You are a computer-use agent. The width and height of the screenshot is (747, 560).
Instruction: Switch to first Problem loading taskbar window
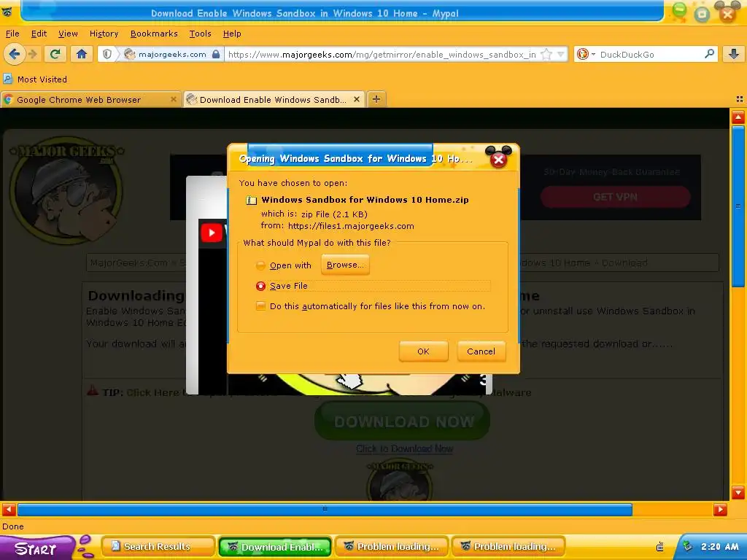pyautogui.click(x=392, y=546)
